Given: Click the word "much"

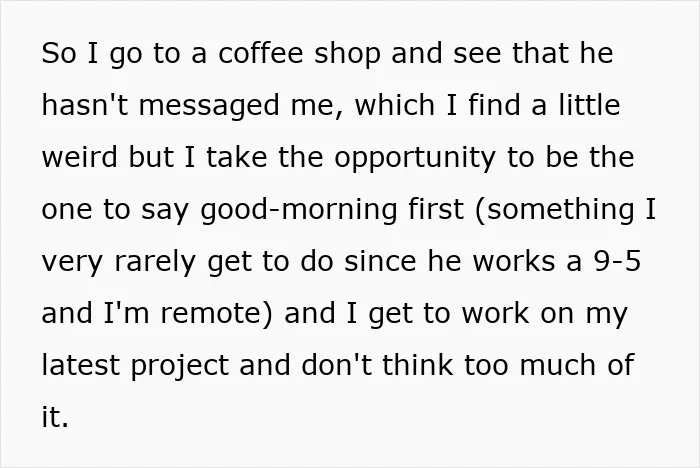Looking at the screenshot, I should (x=557, y=365).
